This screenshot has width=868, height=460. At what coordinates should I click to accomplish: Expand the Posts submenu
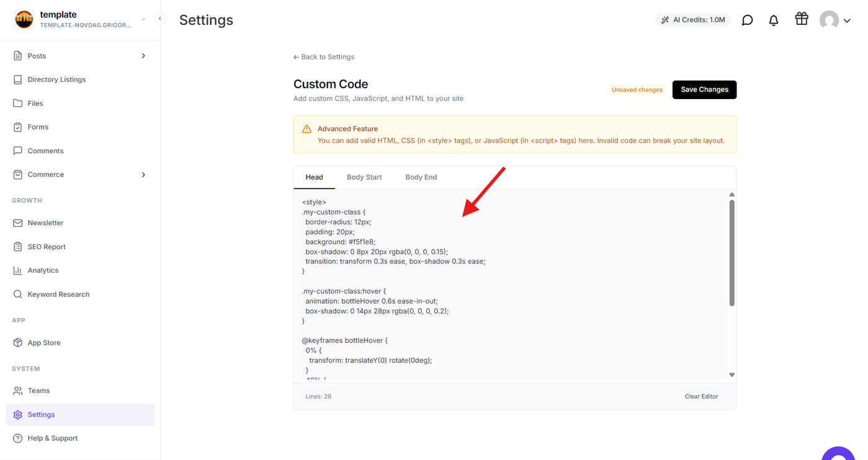143,56
